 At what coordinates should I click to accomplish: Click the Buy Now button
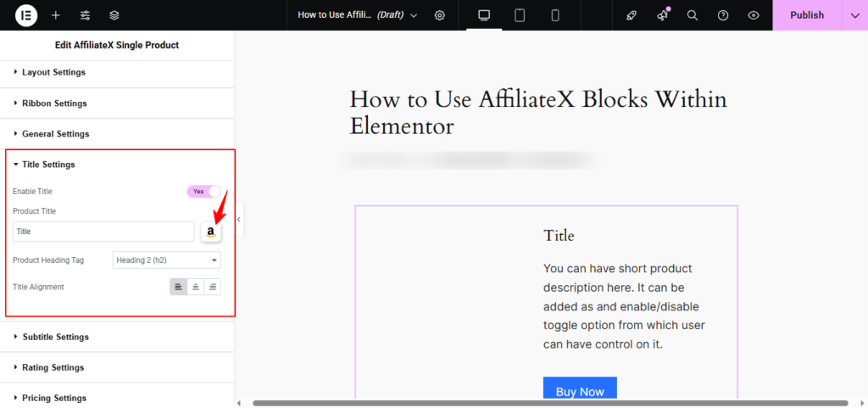tap(580, 390)
